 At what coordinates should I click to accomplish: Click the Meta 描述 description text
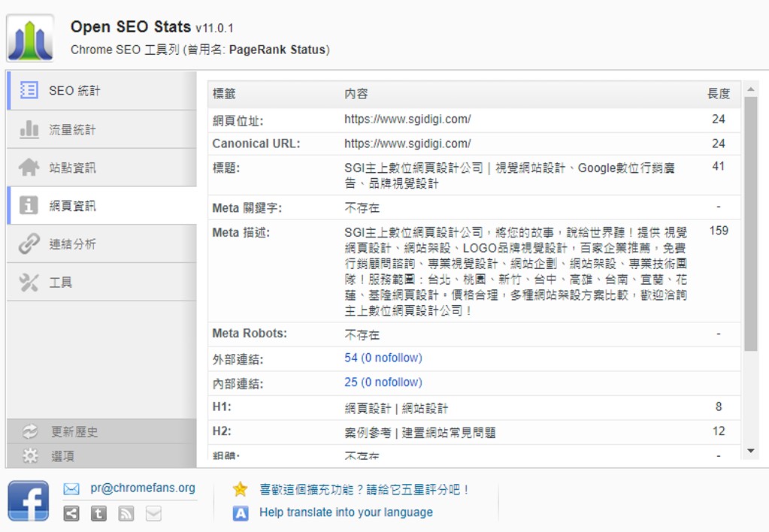[516, 271]
